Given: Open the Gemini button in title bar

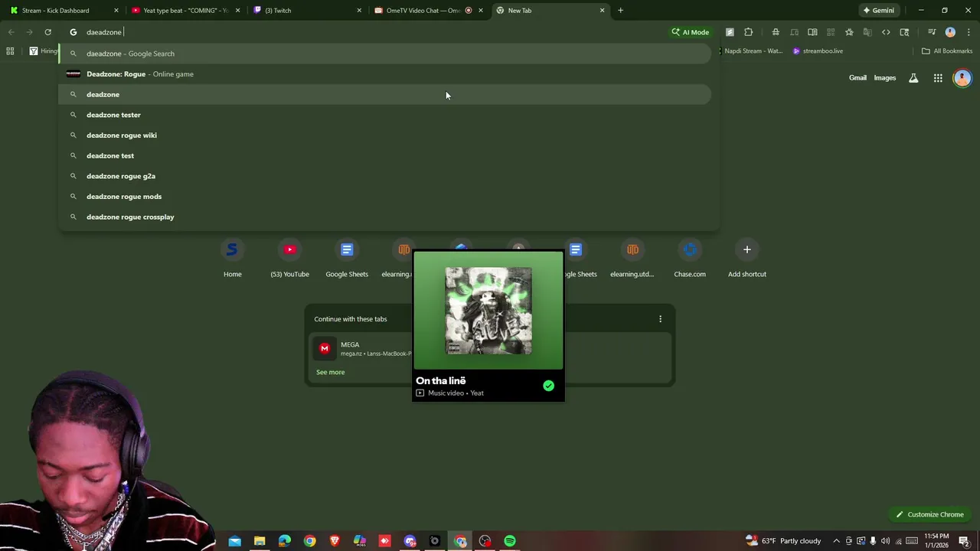Looking at the screenshot, I should pos(878,11).
